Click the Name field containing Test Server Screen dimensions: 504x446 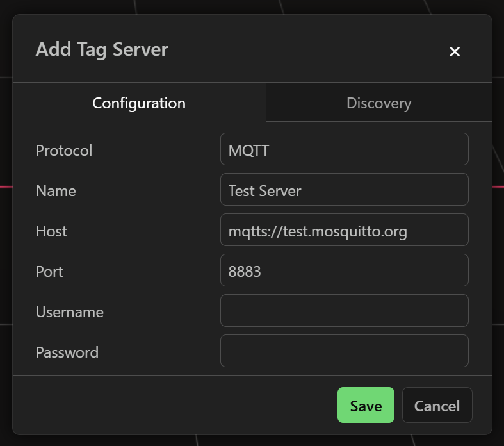click(x=344, y=190)
